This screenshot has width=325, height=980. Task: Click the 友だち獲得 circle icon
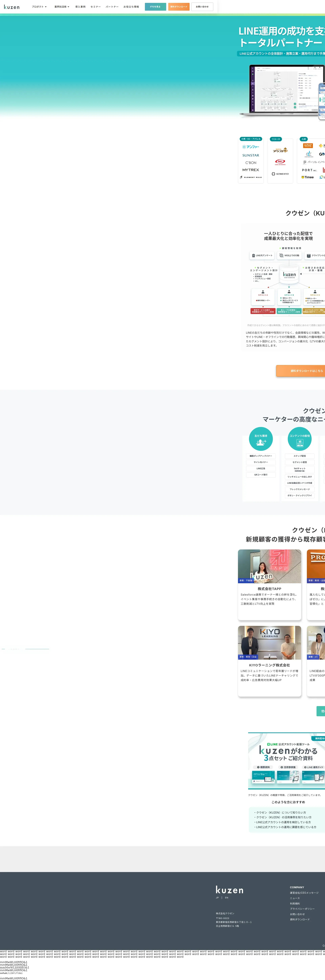261,439
